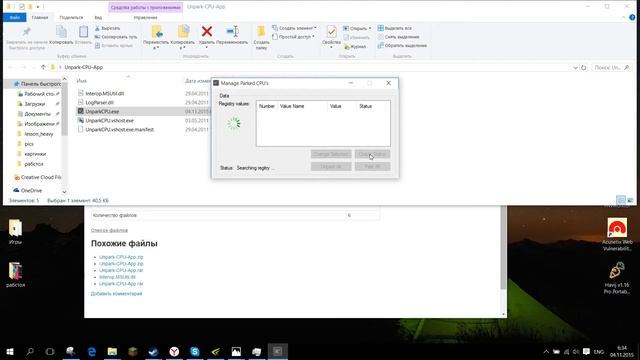
Task: Click the red X Удалить (Delete) icon
Action: click(207, 31)
